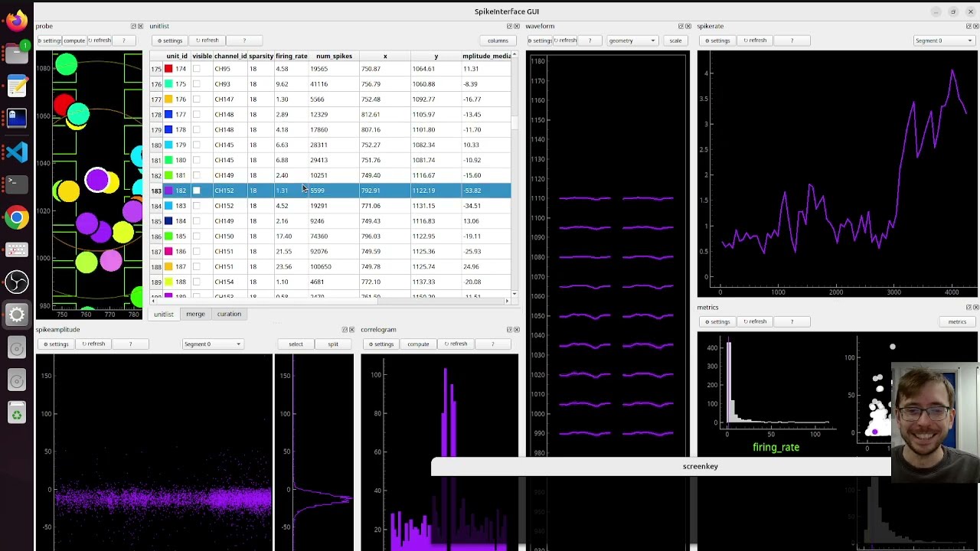Open OBS Studio from the dock
Viewport: 980px width, 551px height.
click(17, 282)
